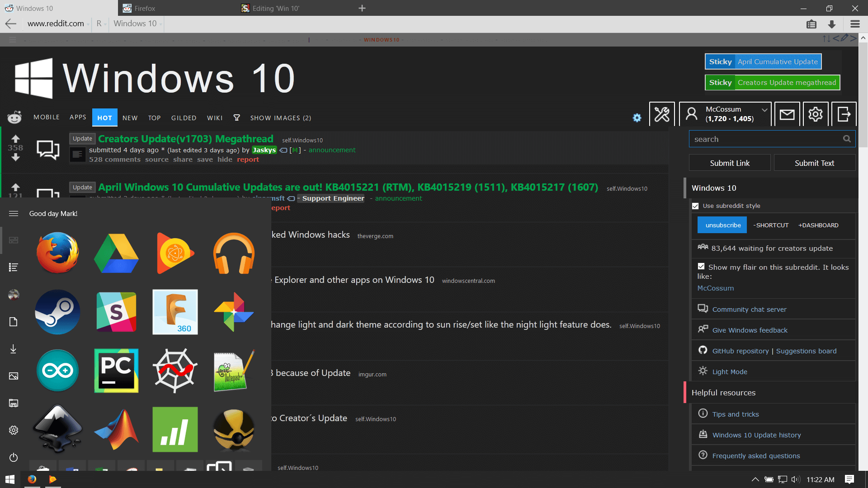Upvote the Creators Update Megathread post
Screen dimensions: 868x488
[15, 138]
